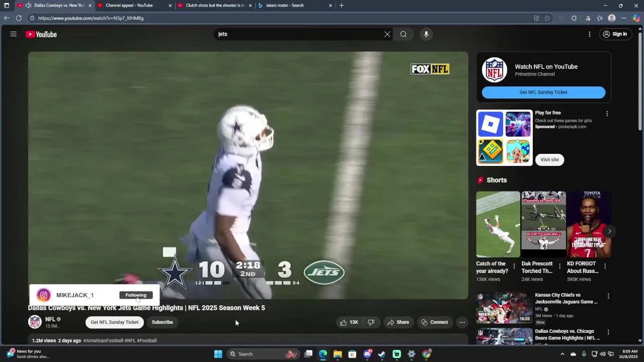Click the page vertical scrollbar
This screenshot has height=362, width=644.
coord(640,80)
